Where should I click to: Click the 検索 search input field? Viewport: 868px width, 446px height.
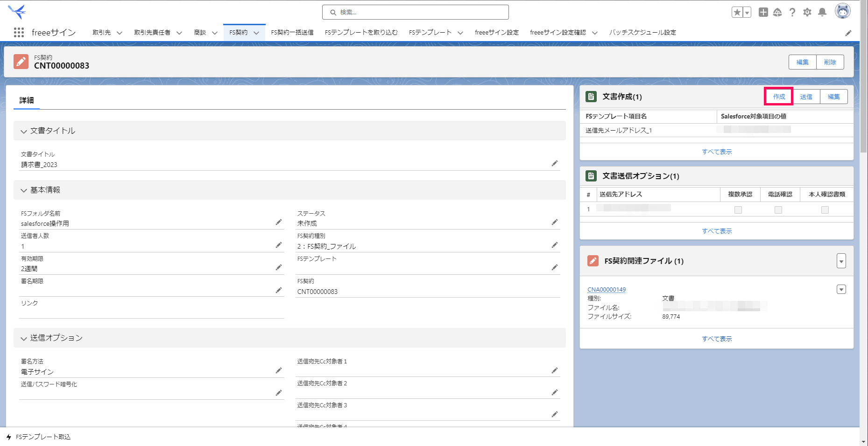coord(416,12)
